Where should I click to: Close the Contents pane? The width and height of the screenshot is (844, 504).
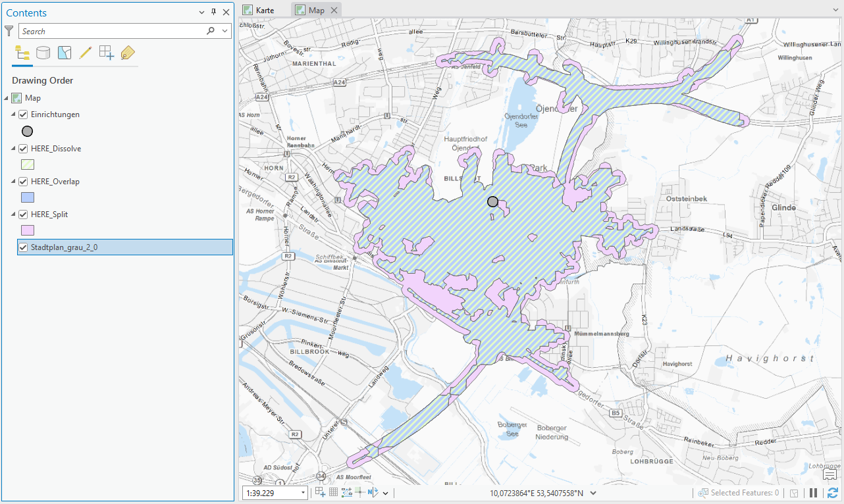[226, 13]
